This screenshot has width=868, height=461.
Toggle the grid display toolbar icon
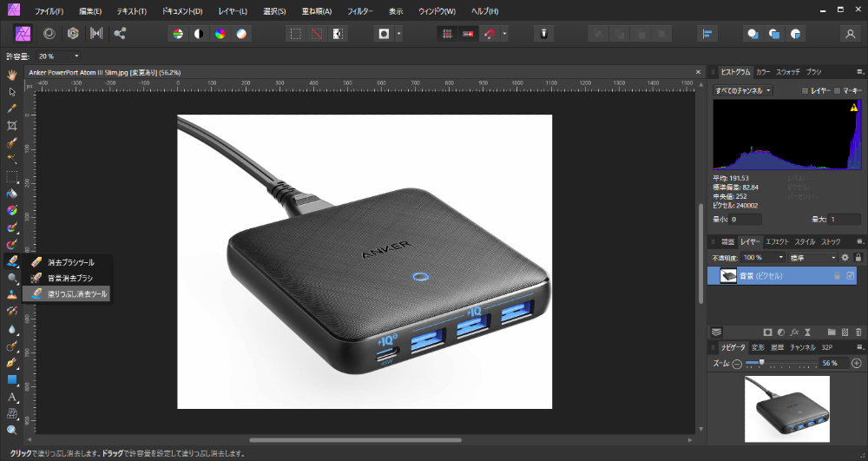pyautogui.click(x=447, y=34)
